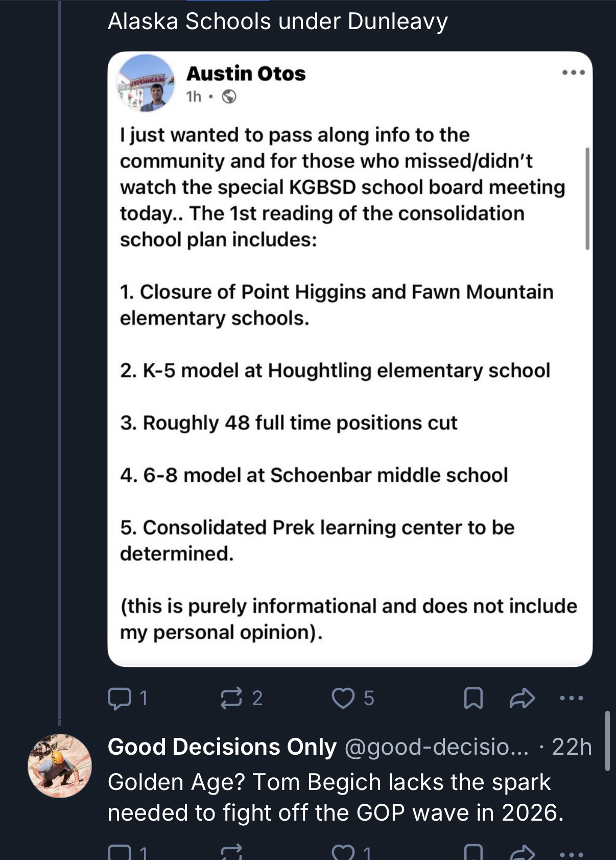Share the Alaska Schools under Dunleavy post
The height and width of the screenshot is (860, 616).
tap(522, 698)
